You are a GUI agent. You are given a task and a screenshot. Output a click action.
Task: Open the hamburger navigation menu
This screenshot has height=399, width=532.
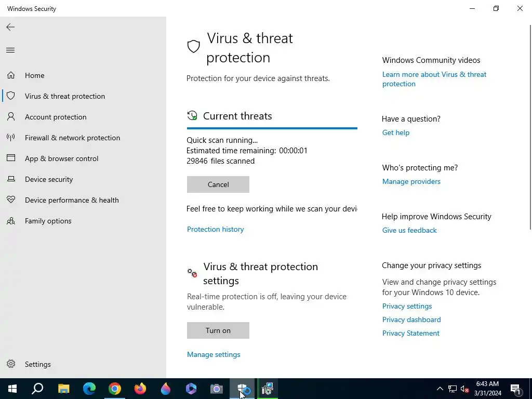click(10, 50)
